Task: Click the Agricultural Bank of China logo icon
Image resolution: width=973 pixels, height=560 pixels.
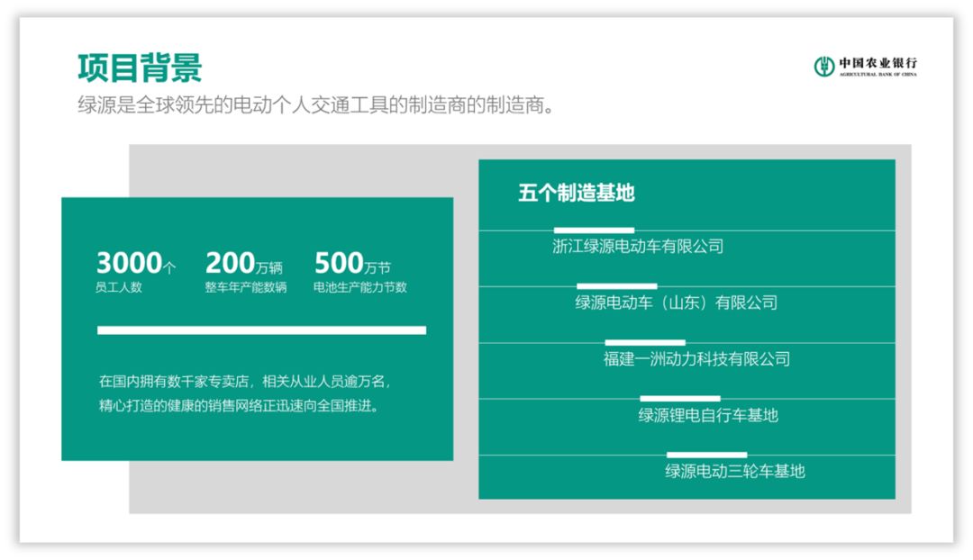Action: [823, 67]
